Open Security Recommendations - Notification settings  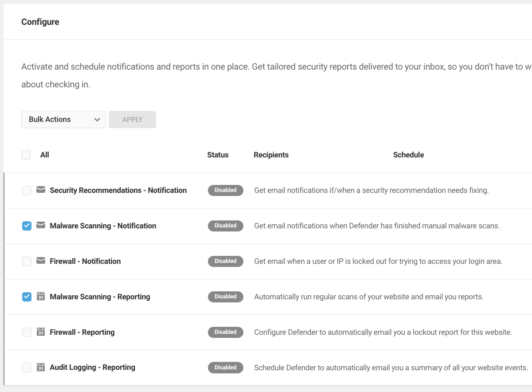click(117, 190)
